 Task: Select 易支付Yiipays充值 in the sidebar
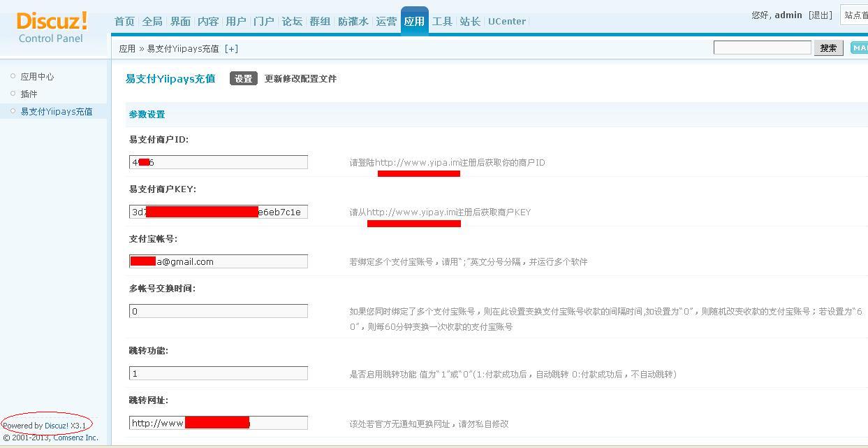[x=57, y=111]
